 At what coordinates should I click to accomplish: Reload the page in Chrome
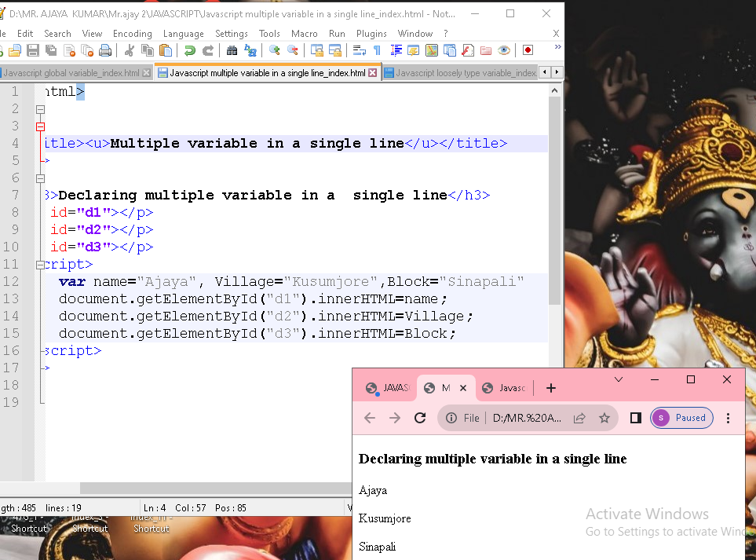(420, 418)
